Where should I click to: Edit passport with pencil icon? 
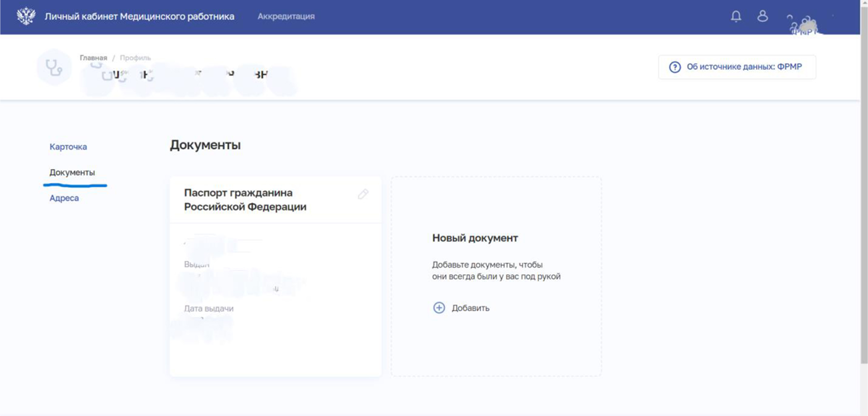point(363,194)
